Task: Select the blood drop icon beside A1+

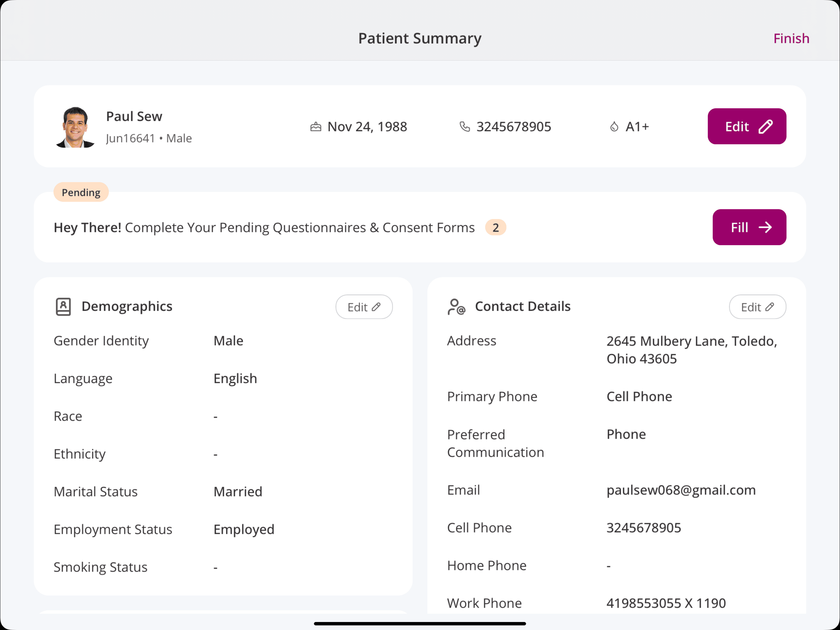Action: (x=614, y=126)
